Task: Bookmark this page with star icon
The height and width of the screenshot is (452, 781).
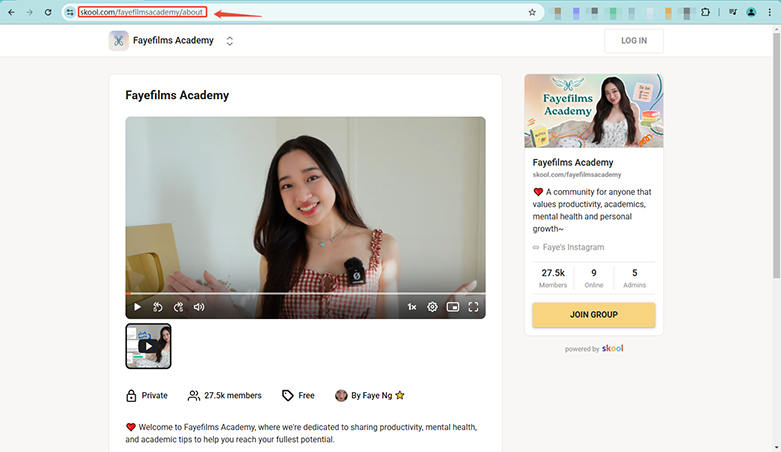Action: point(532,12)
